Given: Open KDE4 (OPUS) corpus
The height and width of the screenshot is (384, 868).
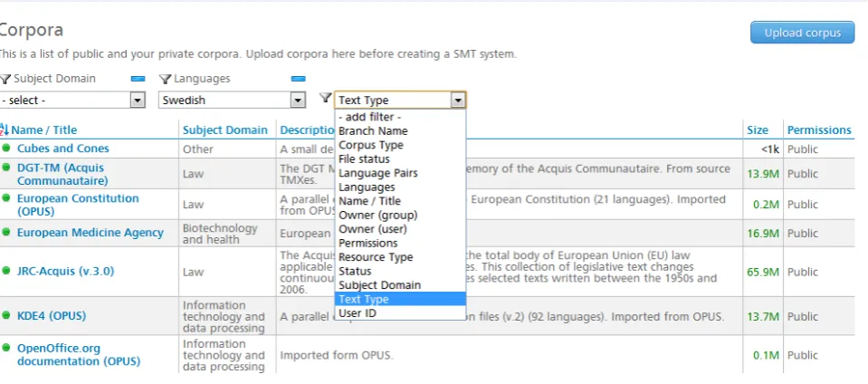Looking at the screenshot, I should (52, 316).
